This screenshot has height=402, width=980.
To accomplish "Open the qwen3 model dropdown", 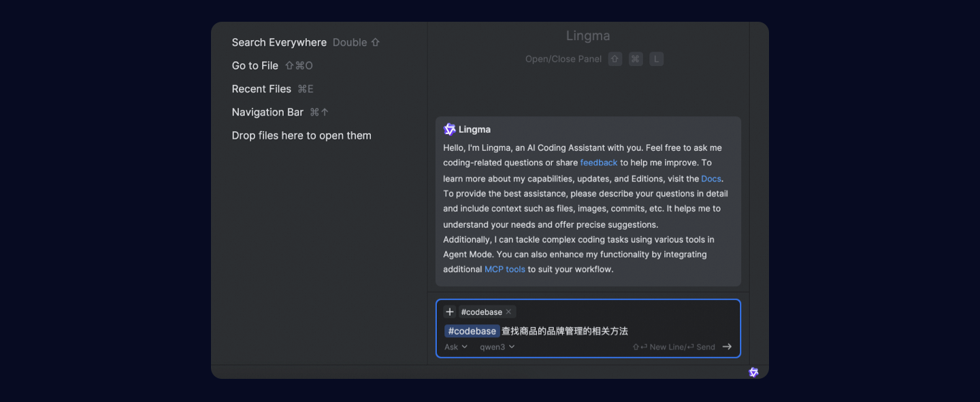I will point(497,347).
